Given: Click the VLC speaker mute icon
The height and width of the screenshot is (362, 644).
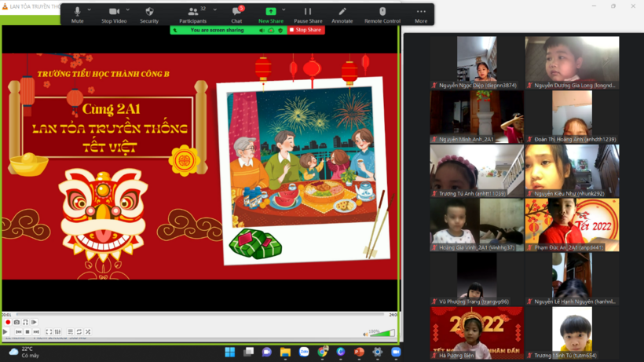Looking at the screenshot, I should 365,334.
